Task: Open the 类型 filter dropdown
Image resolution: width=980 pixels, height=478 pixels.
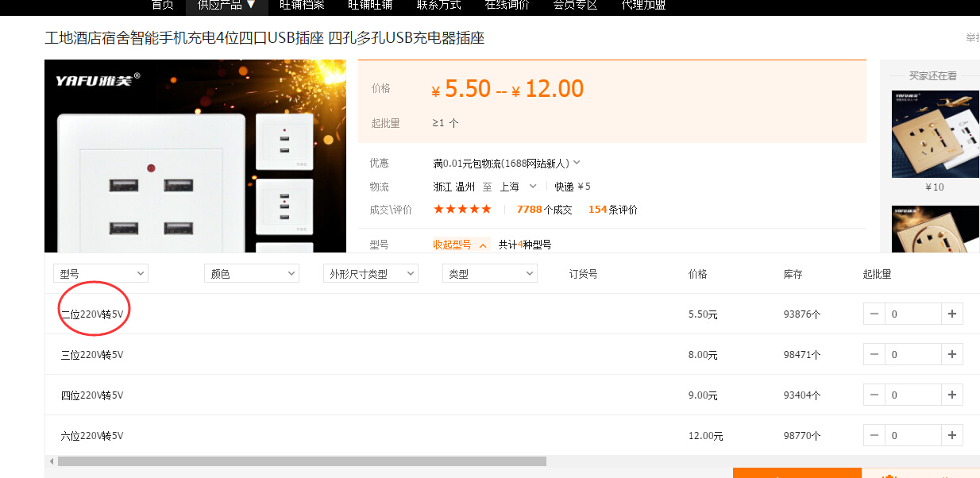Action: coord(489,274)
